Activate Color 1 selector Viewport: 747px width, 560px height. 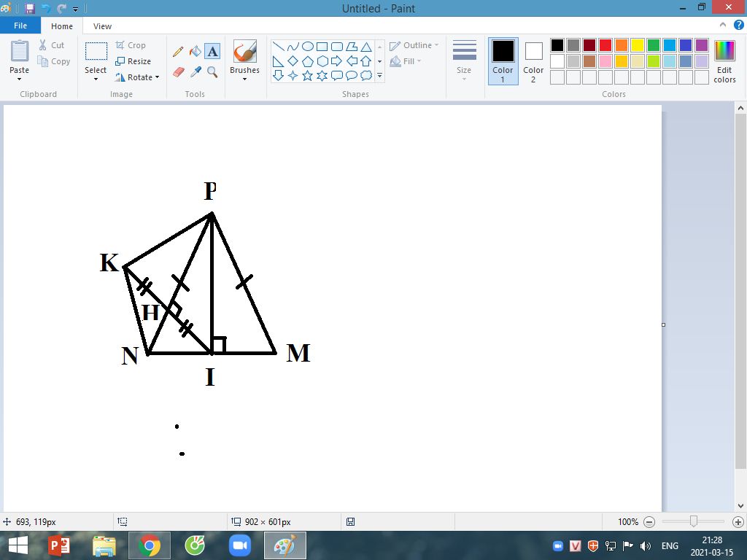(503, 61)
